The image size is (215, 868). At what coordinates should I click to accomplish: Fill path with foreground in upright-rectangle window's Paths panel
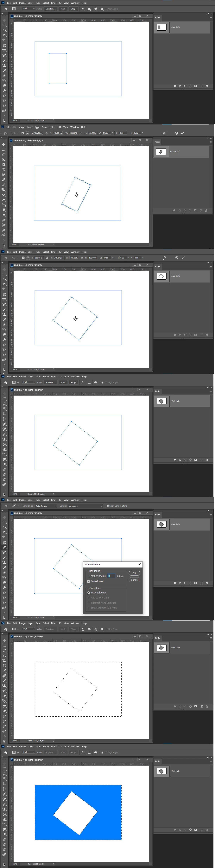click(175, 86)
